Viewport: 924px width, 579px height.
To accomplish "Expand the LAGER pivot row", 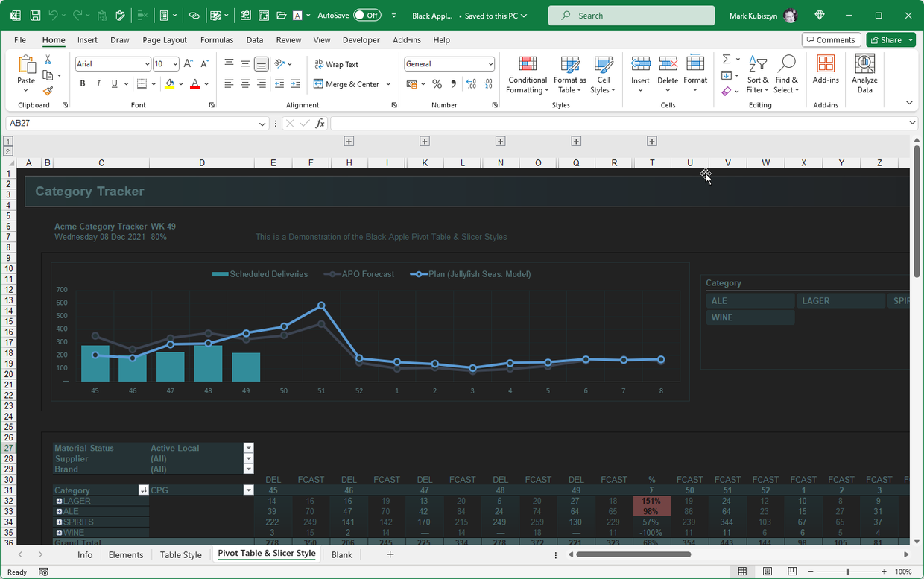I will pyautogui.click(x=60, y=502).
